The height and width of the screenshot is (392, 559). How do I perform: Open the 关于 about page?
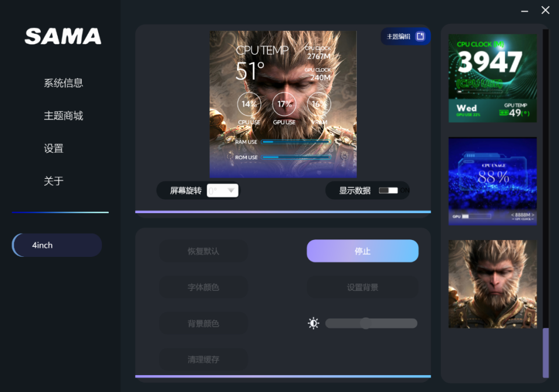pyautogui.click(x=54, y=181)
